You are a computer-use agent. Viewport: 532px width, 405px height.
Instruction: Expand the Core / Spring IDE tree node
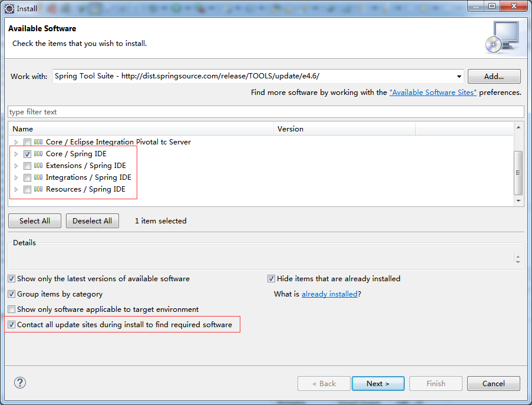(16, 154)
